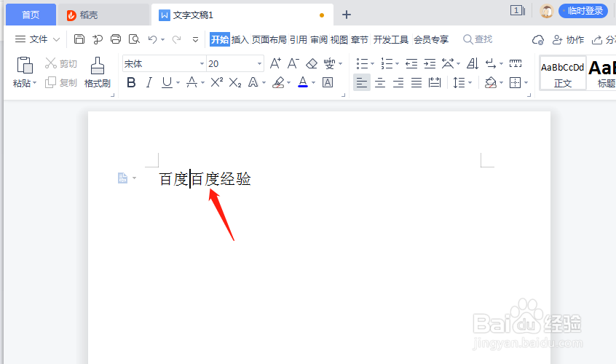
Task: Click Subscript X₂ icon
Action: pyautogui.click(x=235, y=82)
